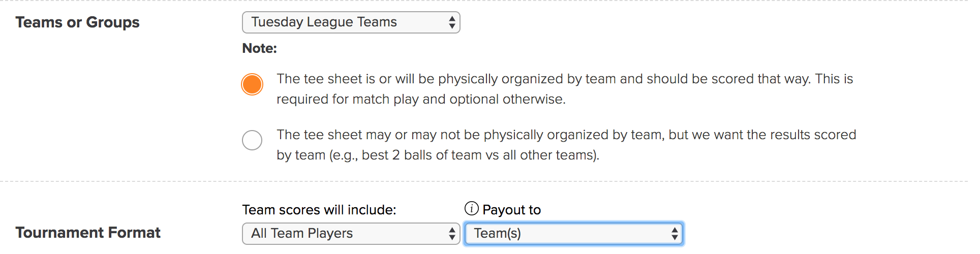Click the words 'All Team Players' in the selector

pos(302,234)
